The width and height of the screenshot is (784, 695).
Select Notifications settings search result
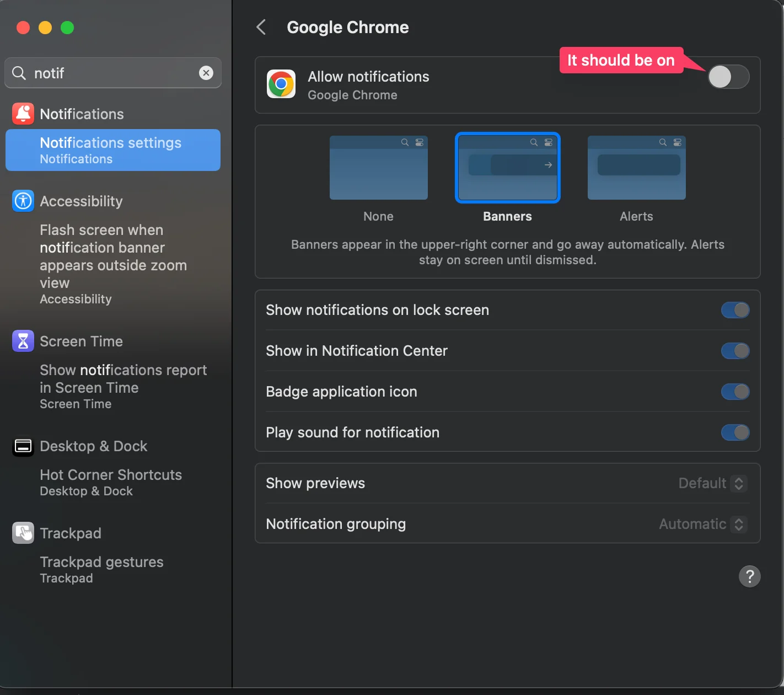[113, 150]
